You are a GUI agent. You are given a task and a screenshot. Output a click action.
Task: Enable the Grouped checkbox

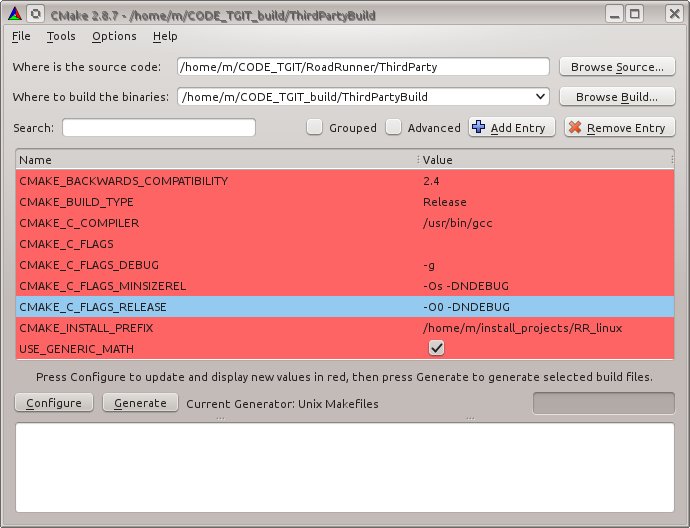(x=315, y=128)
